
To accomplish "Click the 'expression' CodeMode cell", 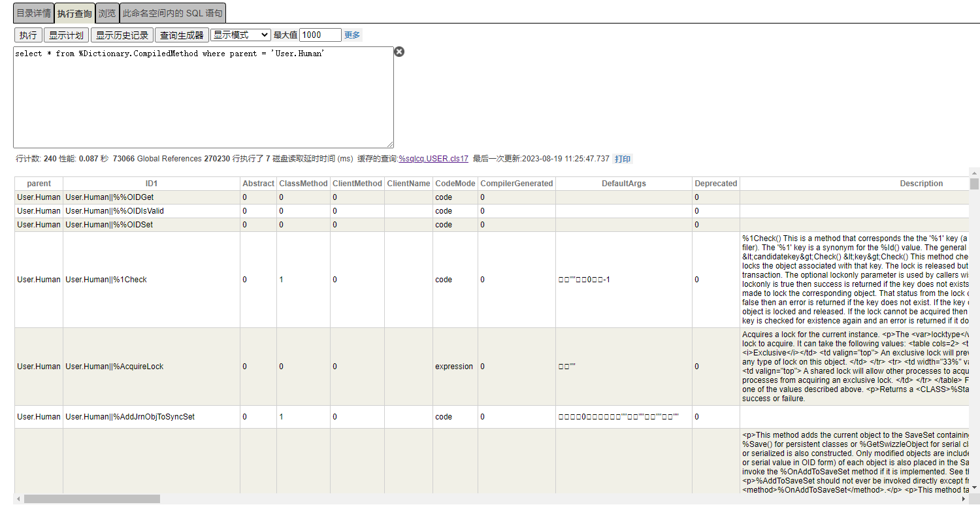I will click(455, 367).
